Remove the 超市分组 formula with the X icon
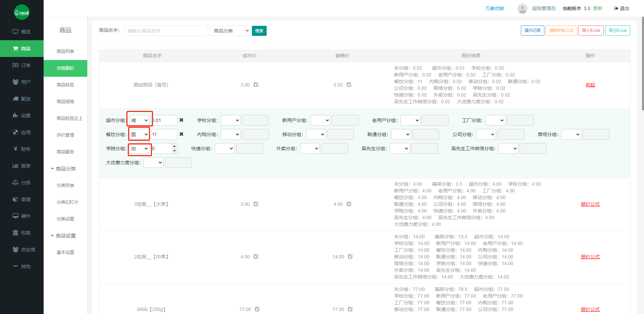 [x=181, y=120]
